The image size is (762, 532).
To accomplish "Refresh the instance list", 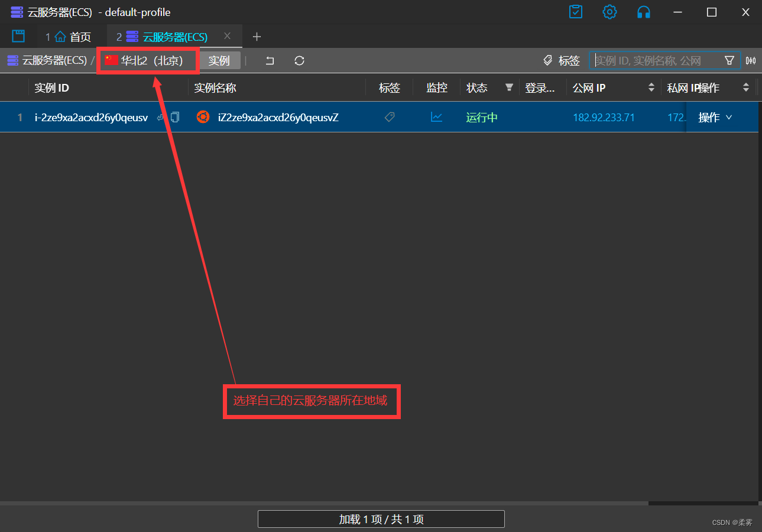I will click(300, 60).
